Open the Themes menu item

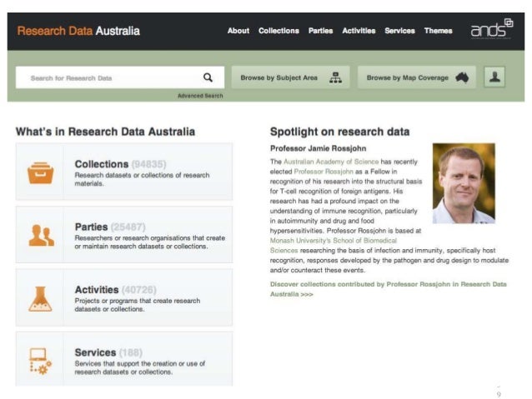tap(438, 31)
